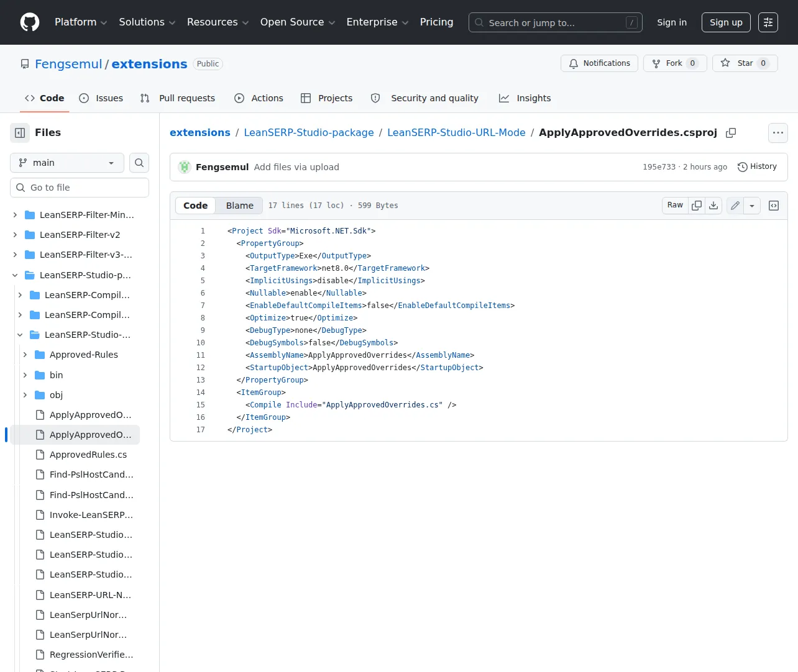Copy raw file contents
The height and width of the screenshot is (672, 798).
(697, 206)
